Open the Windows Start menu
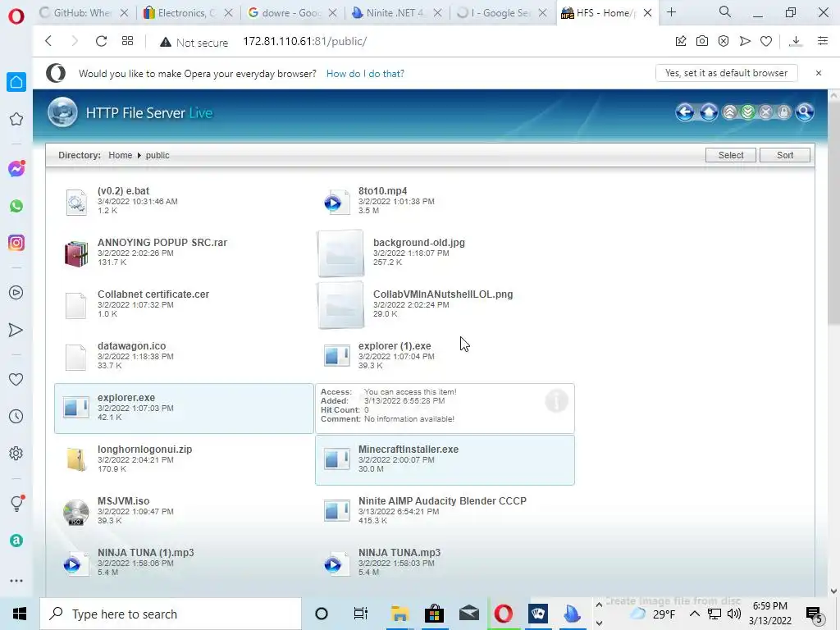 tap(20, 614)
